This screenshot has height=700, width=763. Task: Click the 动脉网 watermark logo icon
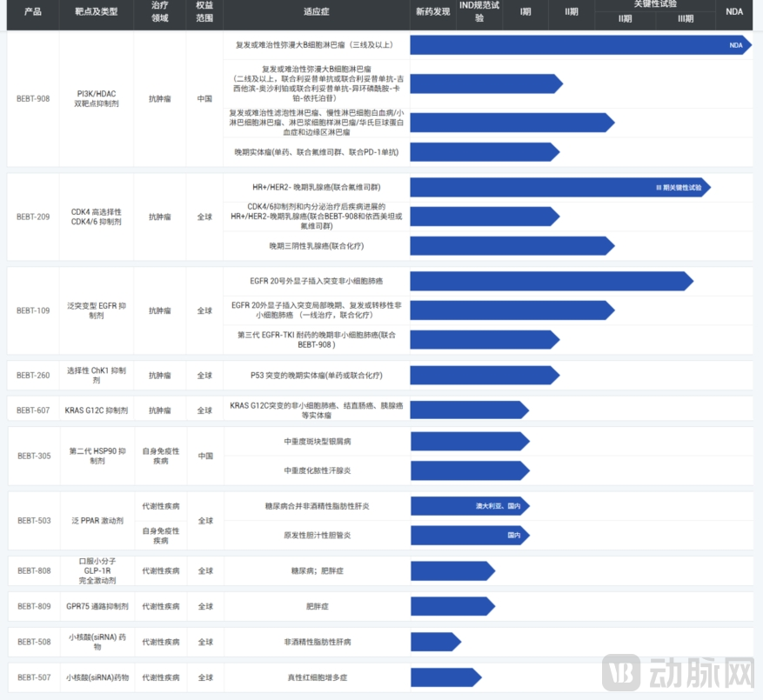point(623,670)
